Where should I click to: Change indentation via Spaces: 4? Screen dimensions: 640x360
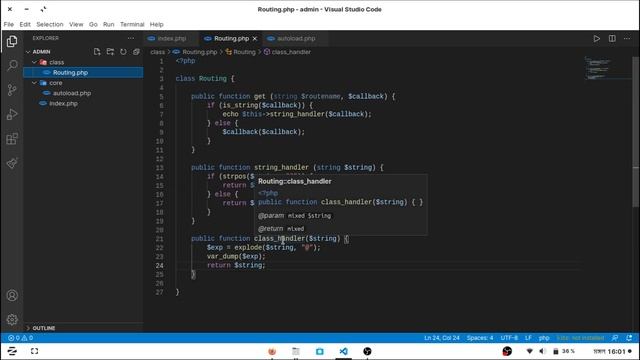click(480, 338)
